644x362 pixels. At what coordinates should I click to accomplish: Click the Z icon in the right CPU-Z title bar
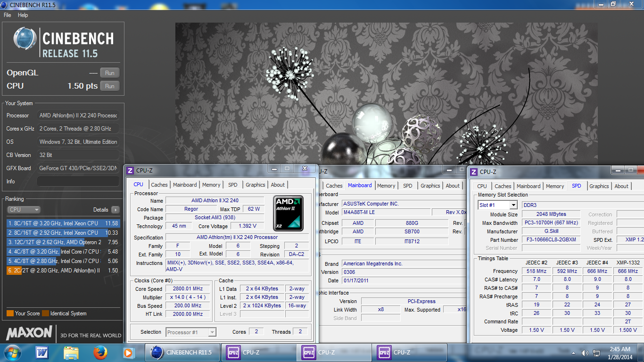474,172
